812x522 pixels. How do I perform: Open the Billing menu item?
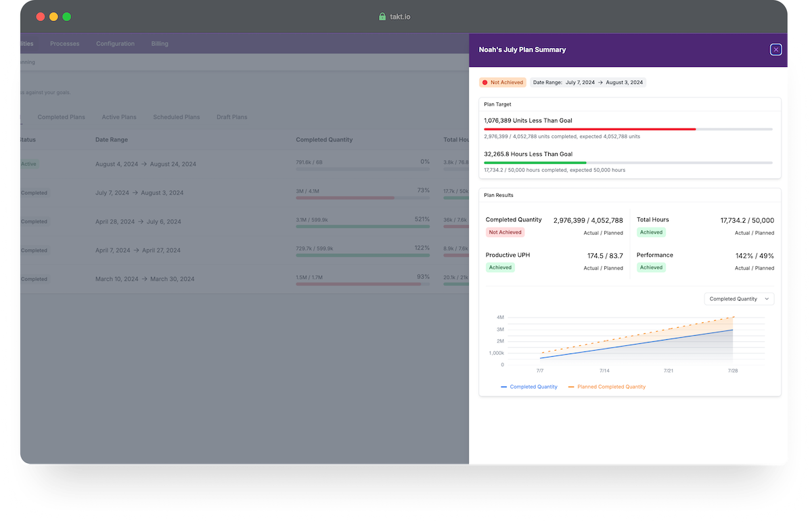160,44
